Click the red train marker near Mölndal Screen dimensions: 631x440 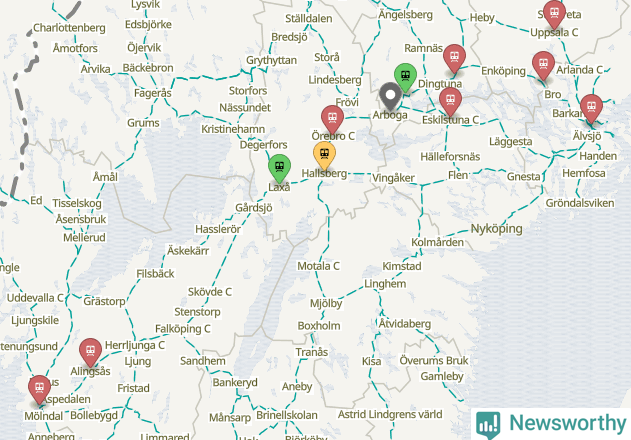coord(39,389)
